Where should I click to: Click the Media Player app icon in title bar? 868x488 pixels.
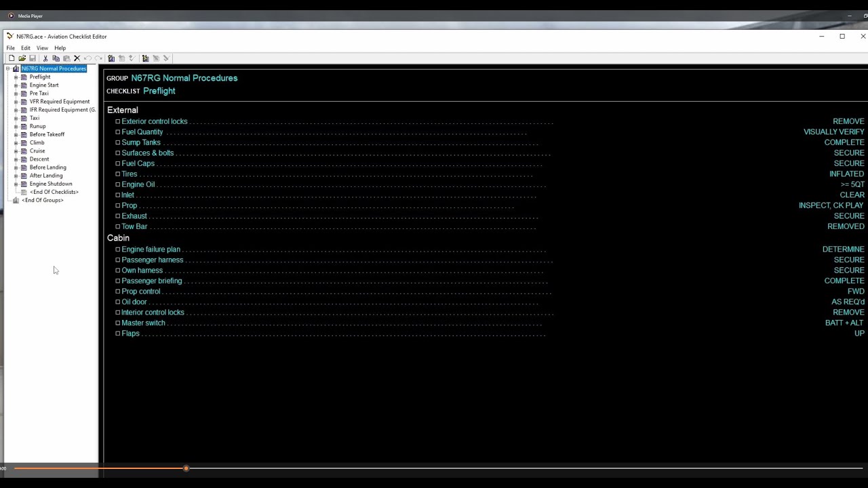point(11,16)
